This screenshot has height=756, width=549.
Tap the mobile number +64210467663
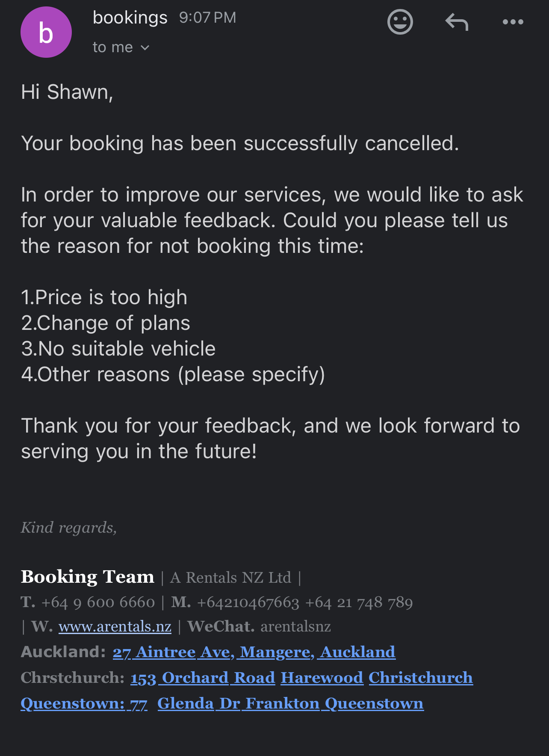click(x=248, y=602)
